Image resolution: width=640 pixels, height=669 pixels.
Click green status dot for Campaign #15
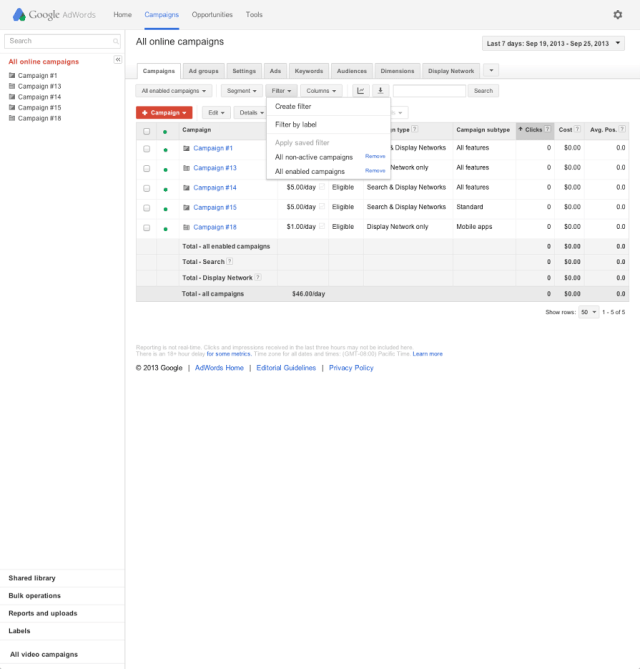tap(166, 209)
